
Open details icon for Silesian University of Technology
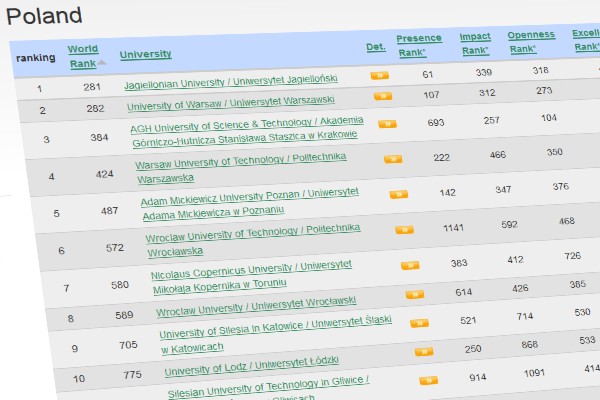click(429, 380)
